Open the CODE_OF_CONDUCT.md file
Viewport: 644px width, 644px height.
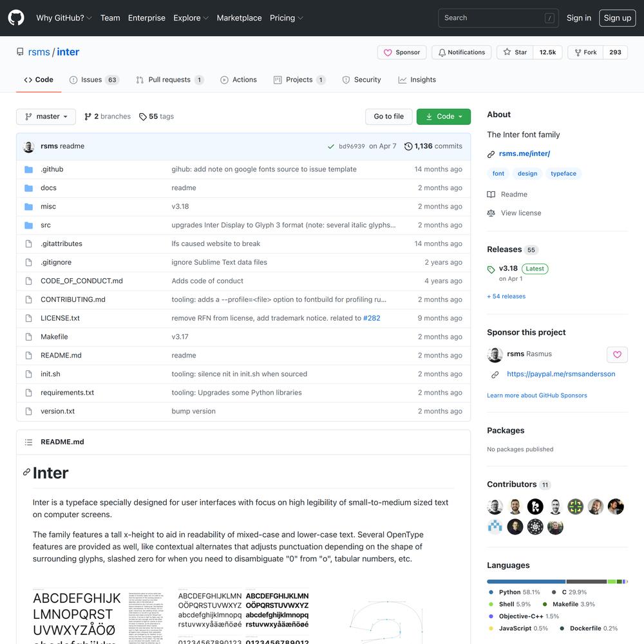coord(82,281)
